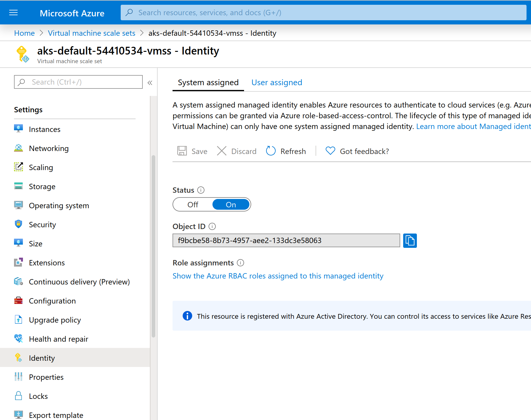Click the Role assignments info icon
Image resolution: width=531 pixels, height=420 pixels.
point(240,263)
